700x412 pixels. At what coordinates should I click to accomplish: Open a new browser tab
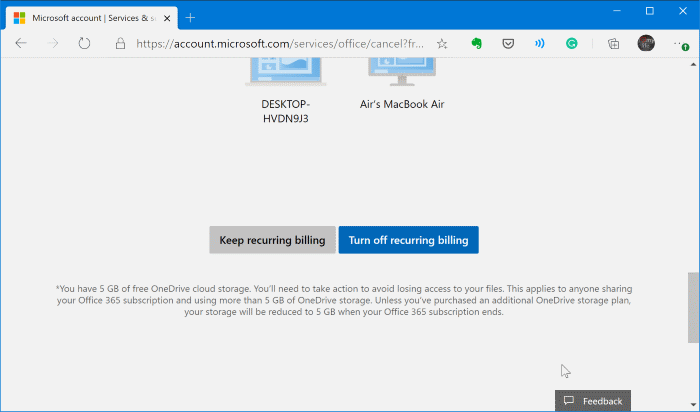point(190,18)
